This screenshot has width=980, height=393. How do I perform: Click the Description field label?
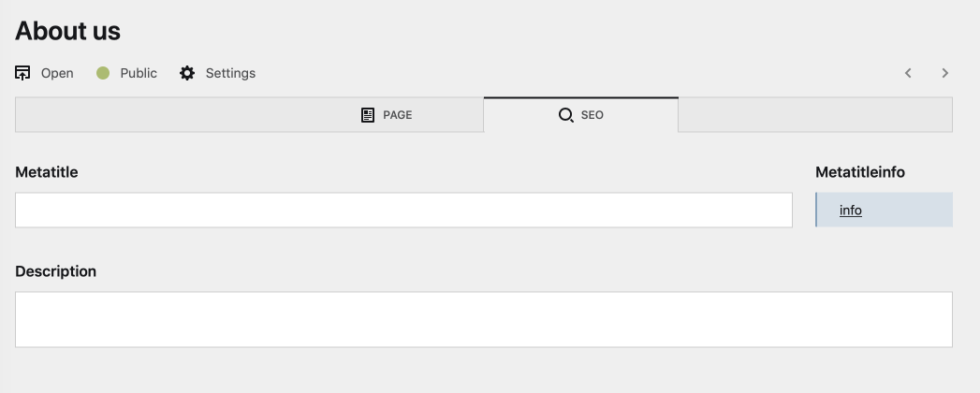tap(56, 271)
